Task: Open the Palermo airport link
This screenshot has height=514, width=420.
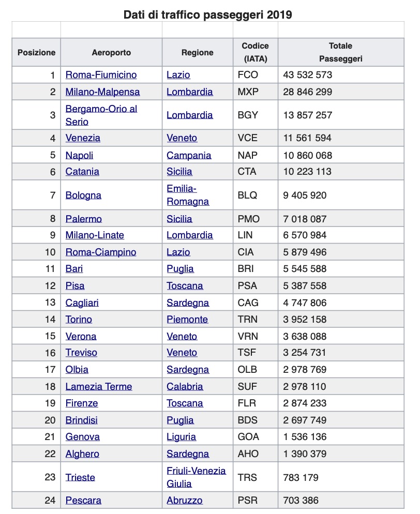Action: point(83,219)
